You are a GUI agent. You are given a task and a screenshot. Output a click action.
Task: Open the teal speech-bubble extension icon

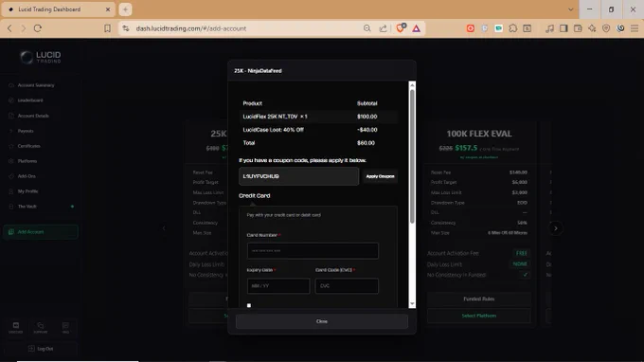click(x=498, y=28)
